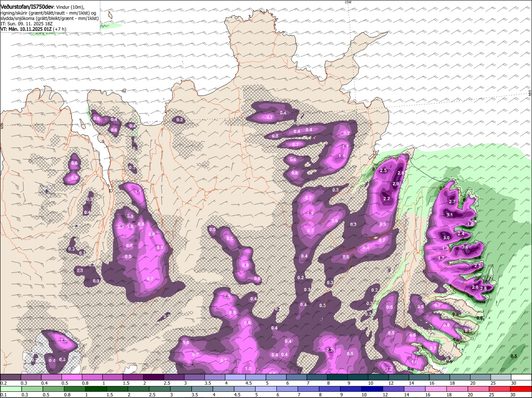Viewport: 532px width, 398px height.
Task: Select the snow legend swatch between 1.5 and 2
Action: (x=133, y=377)
